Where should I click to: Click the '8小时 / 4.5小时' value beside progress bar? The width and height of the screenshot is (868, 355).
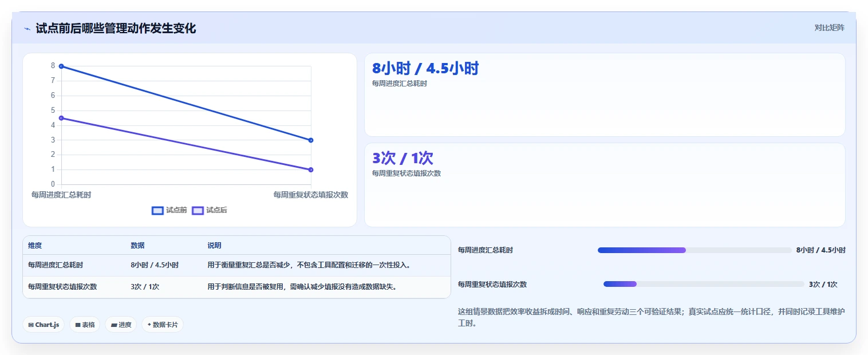click(820, 250)
